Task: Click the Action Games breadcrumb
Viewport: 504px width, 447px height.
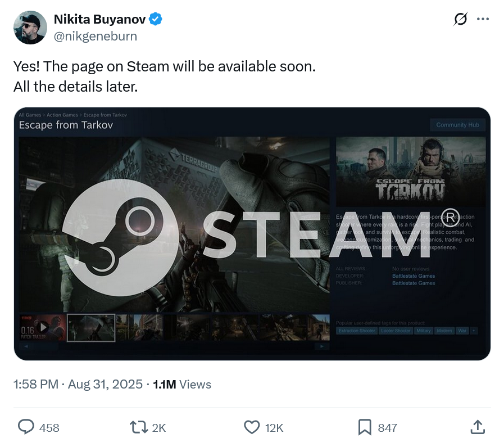Action: [x=62, y=115]
